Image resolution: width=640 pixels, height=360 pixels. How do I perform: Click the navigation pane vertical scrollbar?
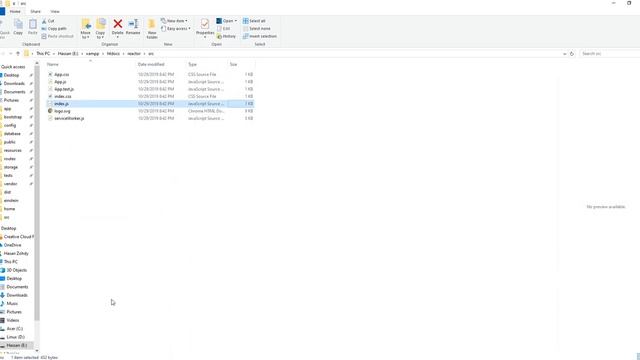coord(37,192)
